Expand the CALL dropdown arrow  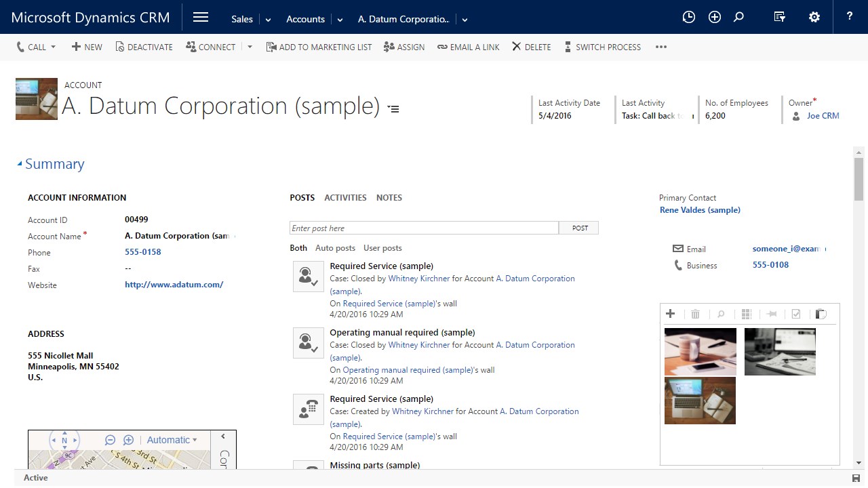pyautogui.click(x=54, y=47)
